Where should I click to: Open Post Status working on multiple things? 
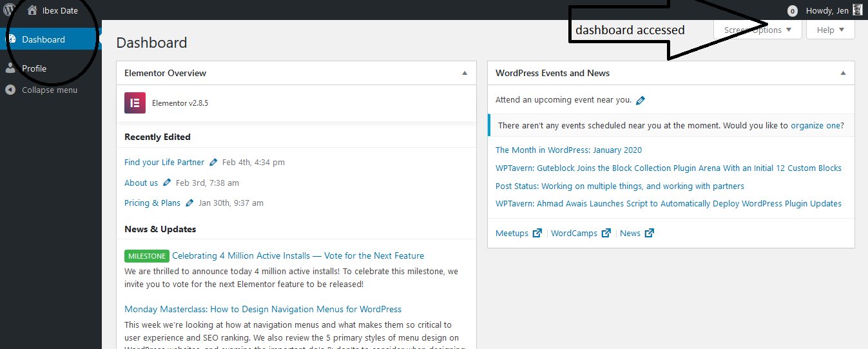tap(620, 186)
